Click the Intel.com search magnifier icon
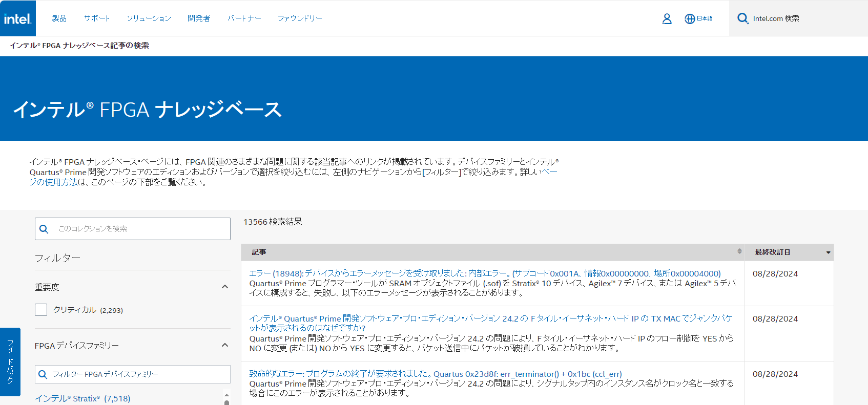Viewport: 868px width, 405px height. (742, 18)
